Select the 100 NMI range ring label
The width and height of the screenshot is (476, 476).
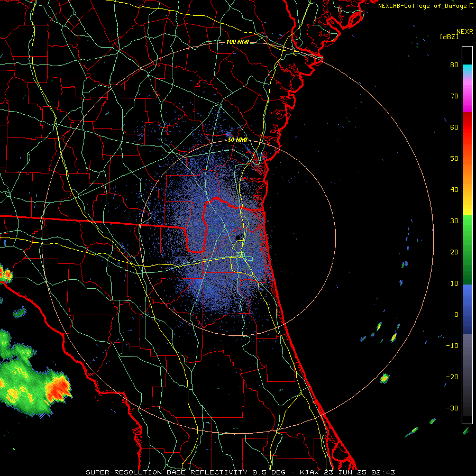coord(237,42)
